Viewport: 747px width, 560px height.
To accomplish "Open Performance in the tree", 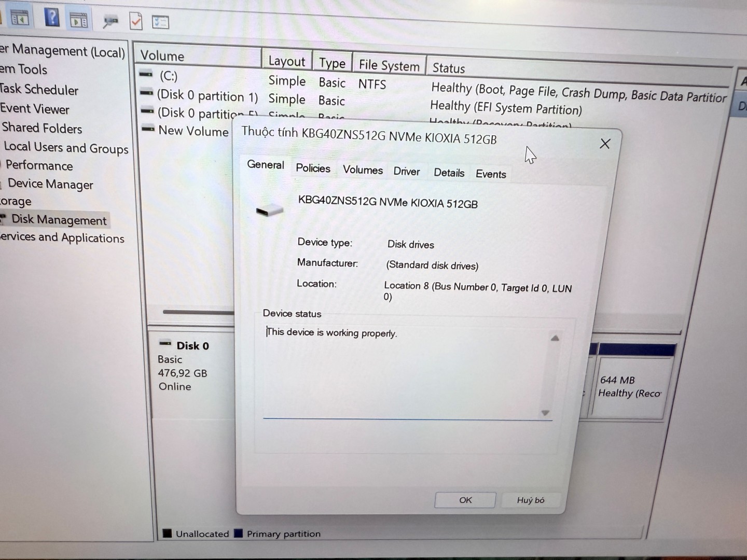I will pos(39,165).
